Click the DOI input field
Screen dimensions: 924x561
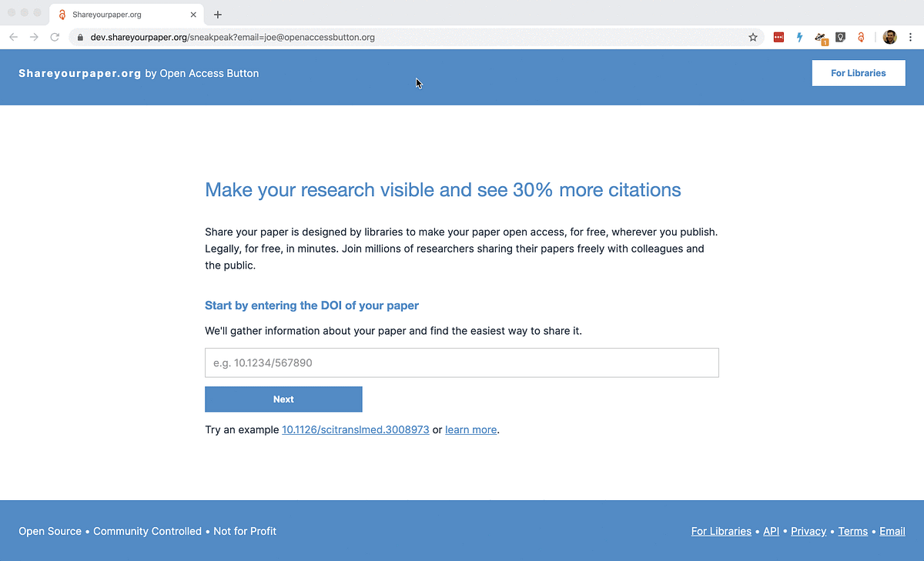pos(461,362)
